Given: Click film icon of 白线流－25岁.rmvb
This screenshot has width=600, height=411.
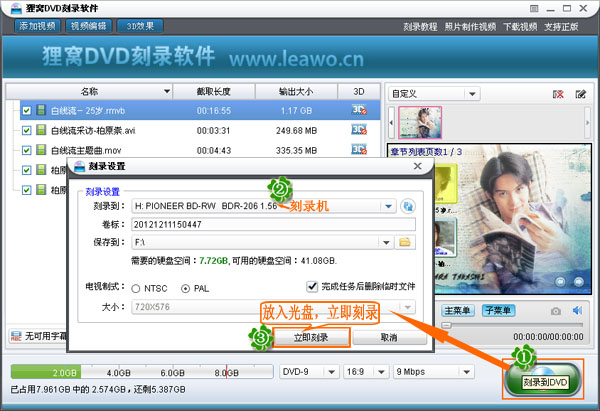Looking at the screenshot, I should pyautogui.click(x=41, y=110).
